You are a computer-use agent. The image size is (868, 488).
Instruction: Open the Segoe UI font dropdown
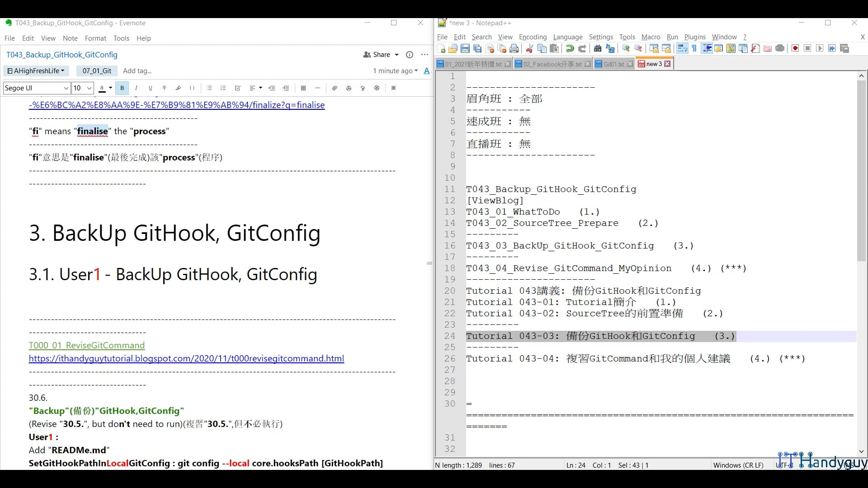(36, 88)
